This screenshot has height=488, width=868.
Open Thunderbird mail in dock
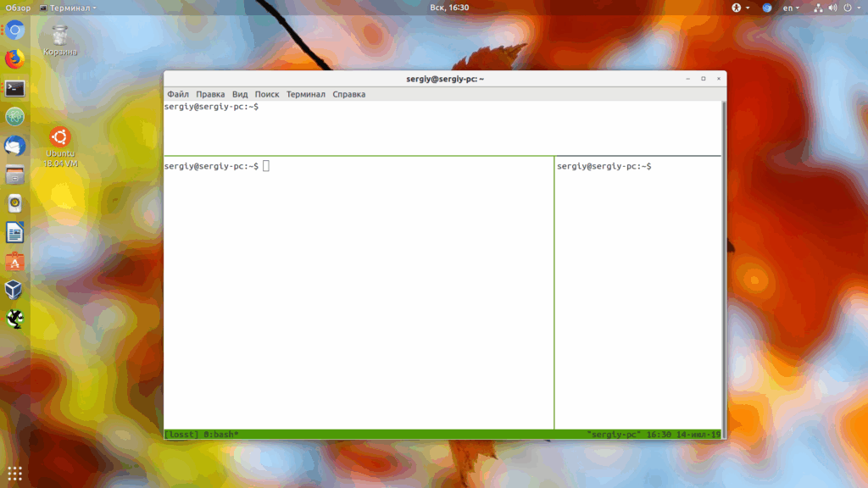coord(15,146)
